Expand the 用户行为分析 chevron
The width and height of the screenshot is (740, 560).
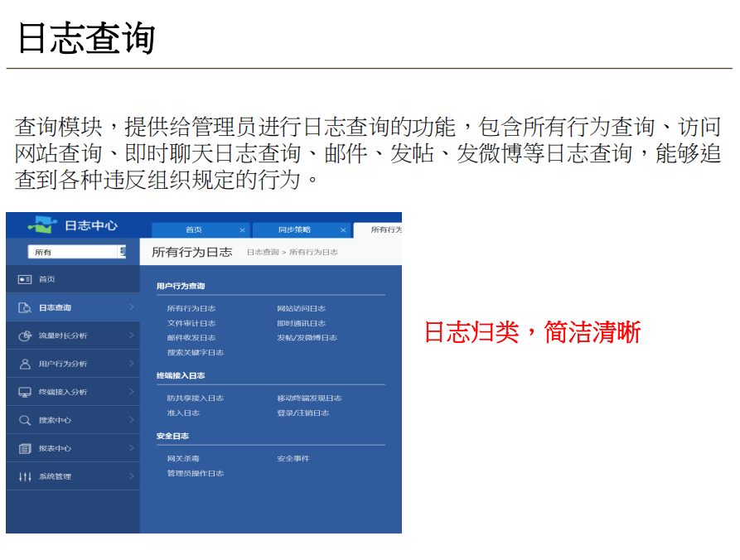tap(132, 364)
